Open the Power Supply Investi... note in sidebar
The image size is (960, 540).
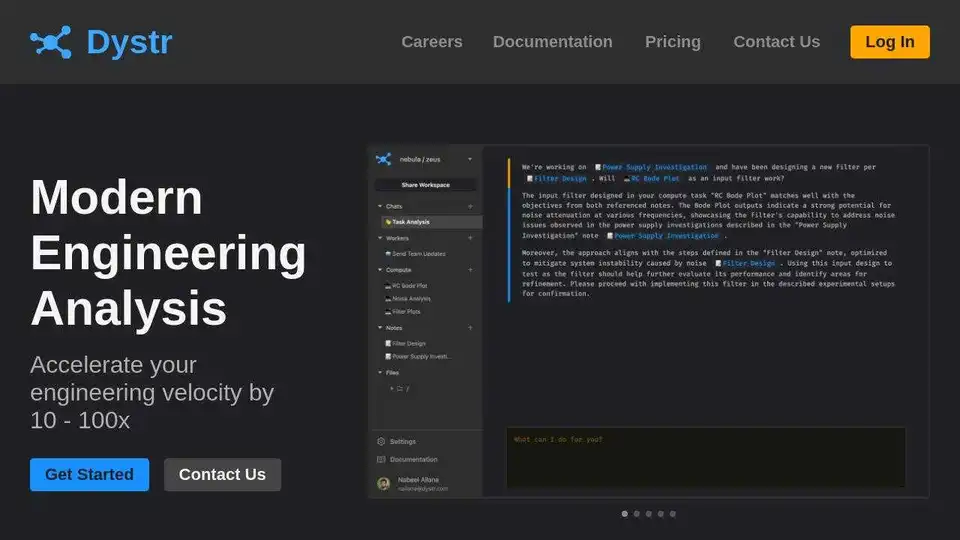click(418, 356)
